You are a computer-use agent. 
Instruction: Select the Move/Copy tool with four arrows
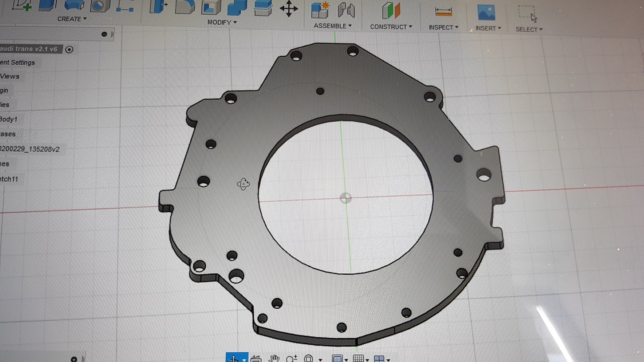[x=289, y=9]
